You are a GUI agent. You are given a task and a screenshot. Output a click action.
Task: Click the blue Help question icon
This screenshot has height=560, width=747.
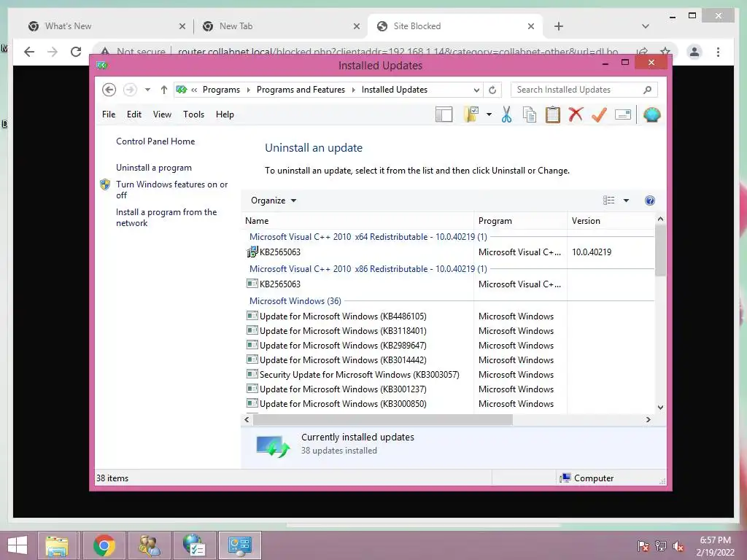point(649,201)
